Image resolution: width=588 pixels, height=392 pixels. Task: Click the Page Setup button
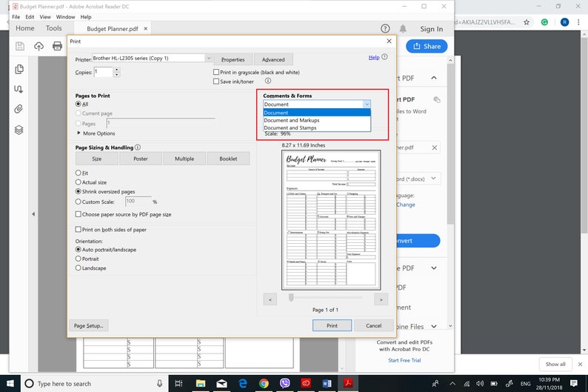click(89, 325)
